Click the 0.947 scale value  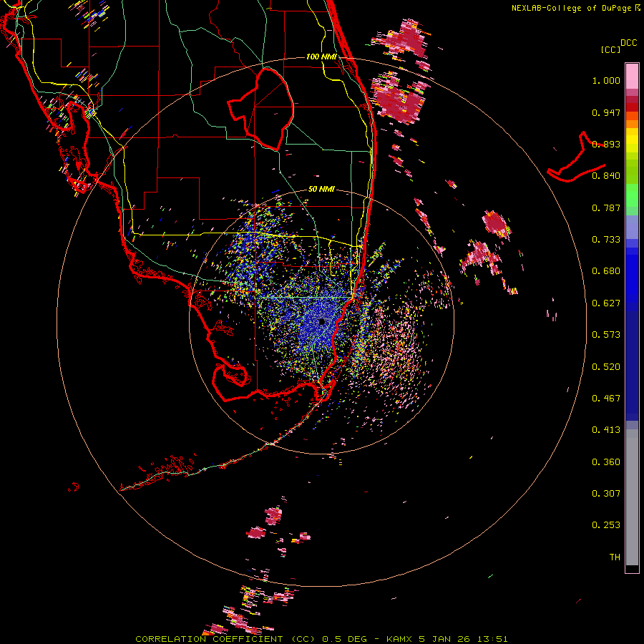click(x=606, y=112)
